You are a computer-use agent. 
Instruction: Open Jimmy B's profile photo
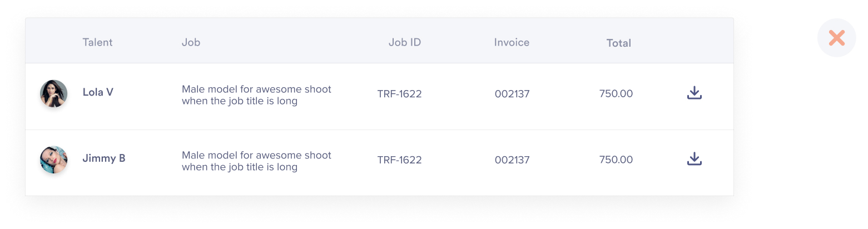tap(54, 160)
